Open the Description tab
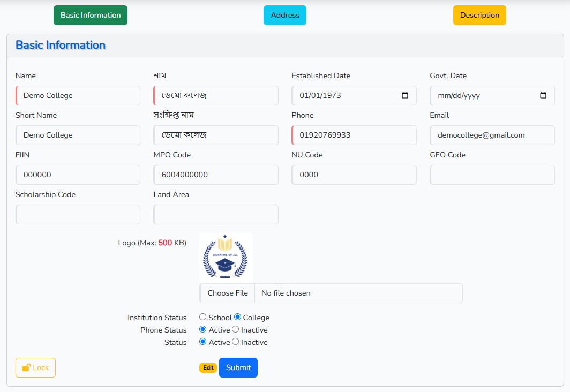570x392 pixels. pyautogui.click(x=479, y=15)
